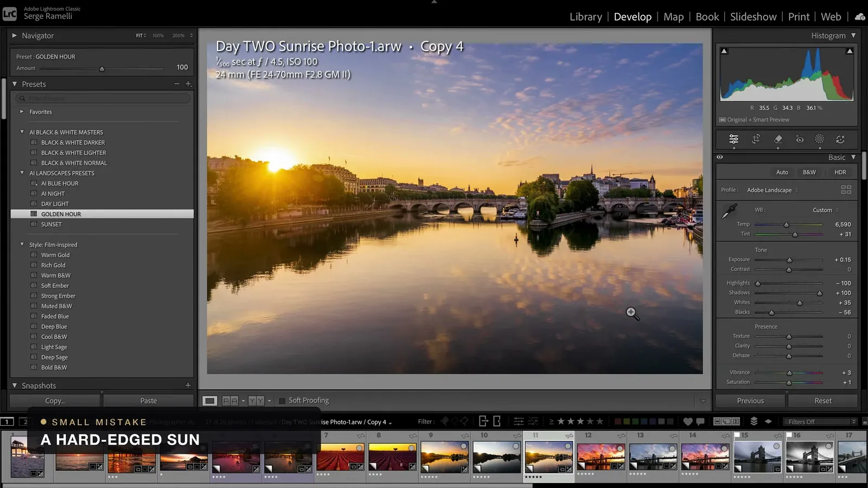Click the plus icon on the Presets header

pyautogui.click(x=188, y=84)
